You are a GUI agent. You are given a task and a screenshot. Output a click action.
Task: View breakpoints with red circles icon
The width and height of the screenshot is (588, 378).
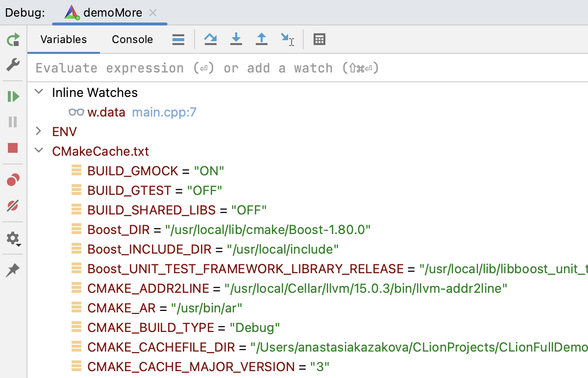[x=13, y=180]
